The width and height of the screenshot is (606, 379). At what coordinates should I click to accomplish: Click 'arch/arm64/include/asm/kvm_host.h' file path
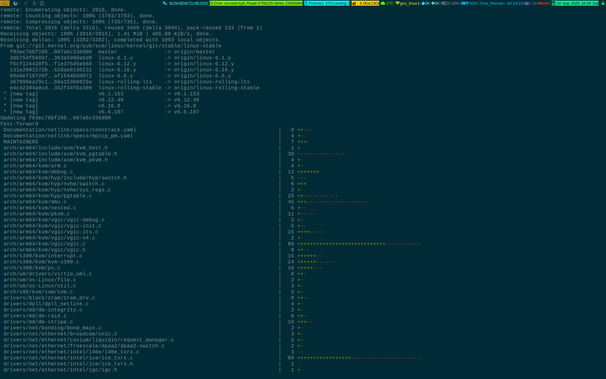point(56,148)
